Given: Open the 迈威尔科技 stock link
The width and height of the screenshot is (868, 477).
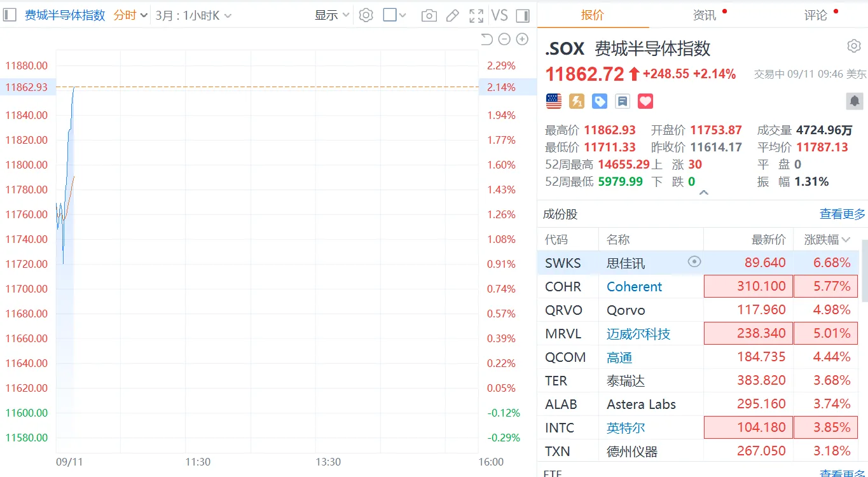Looking at the screenshot, I should [638, 334].
